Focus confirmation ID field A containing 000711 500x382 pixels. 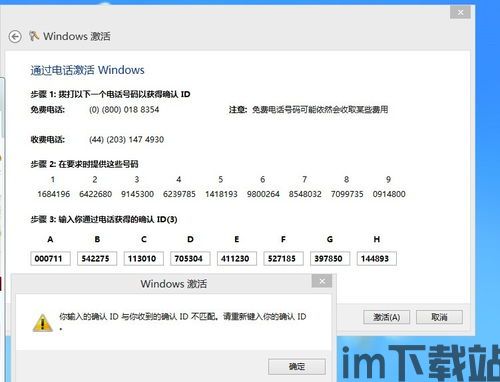pos(50,258)
